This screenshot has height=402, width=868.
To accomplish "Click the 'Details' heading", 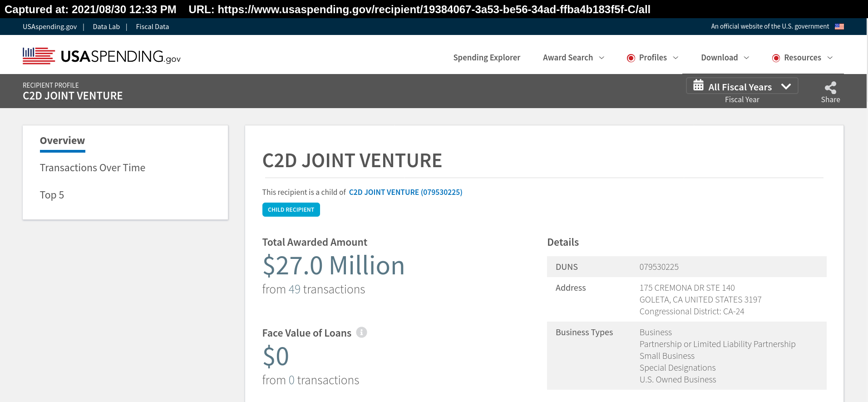I will (563, 242).
